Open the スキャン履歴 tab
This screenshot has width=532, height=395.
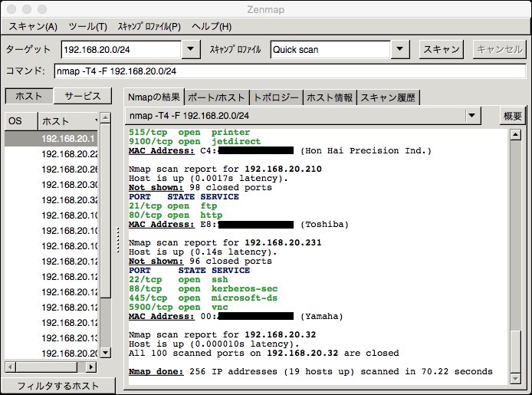pos(388,97)
